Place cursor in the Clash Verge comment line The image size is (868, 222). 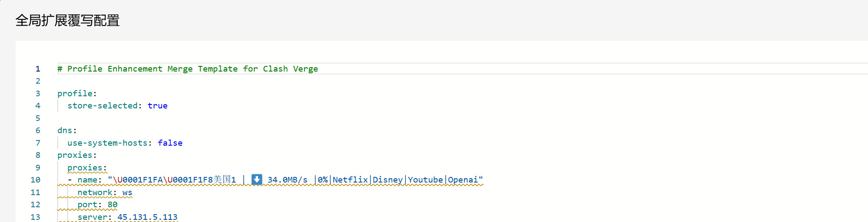(188, 69)
